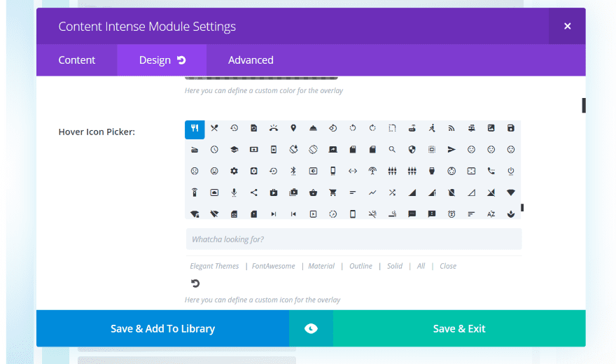Filter icons by Material set
Screen dimensions: 616x364
(321, 266)
